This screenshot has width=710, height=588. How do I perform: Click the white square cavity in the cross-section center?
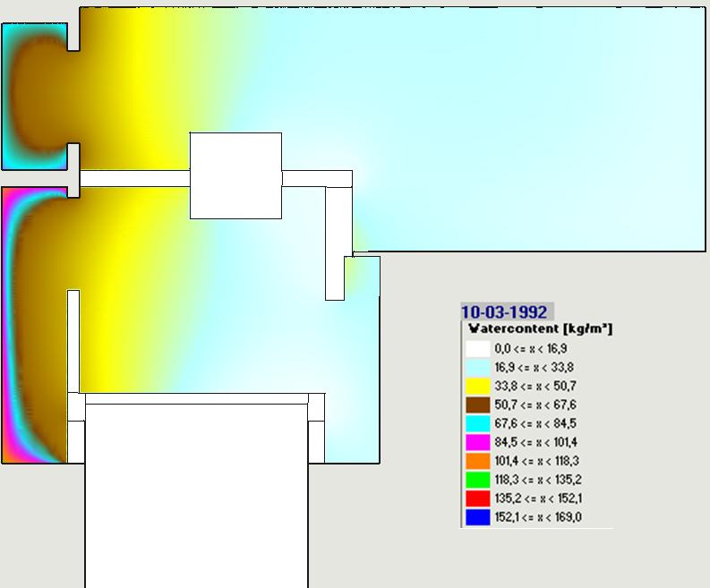coord(235,175)
